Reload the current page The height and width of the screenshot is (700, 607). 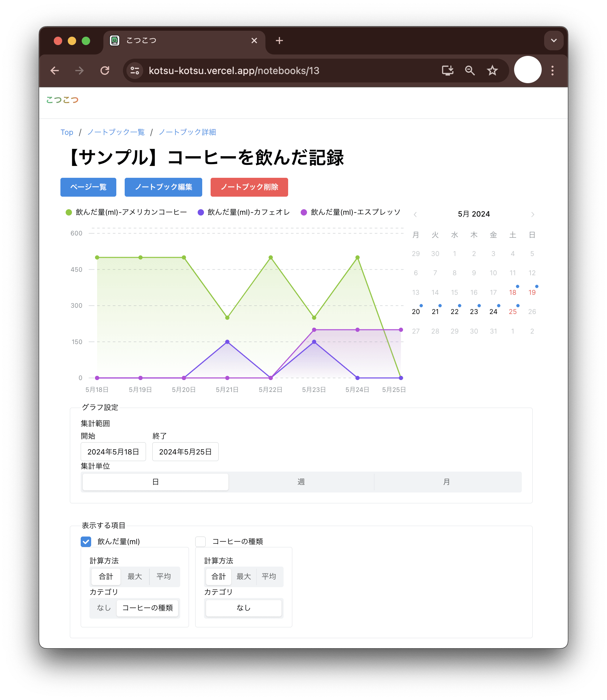click(x=105, y=71)
